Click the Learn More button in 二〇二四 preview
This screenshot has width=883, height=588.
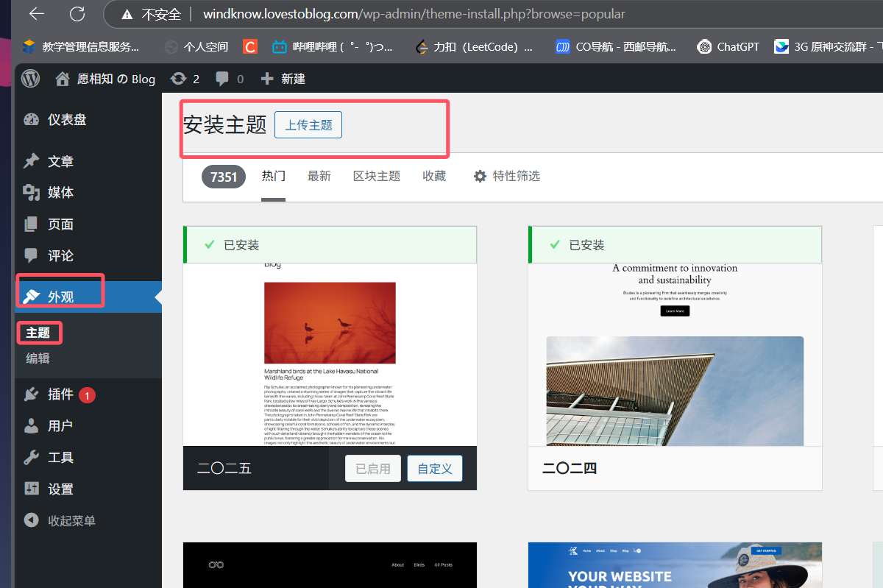coord(675,311)
